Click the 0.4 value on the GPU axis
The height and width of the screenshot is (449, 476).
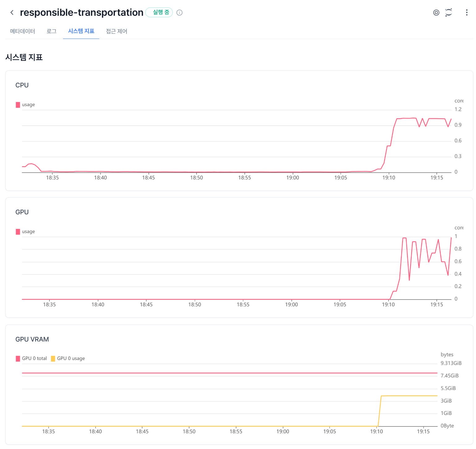[458, 274]
